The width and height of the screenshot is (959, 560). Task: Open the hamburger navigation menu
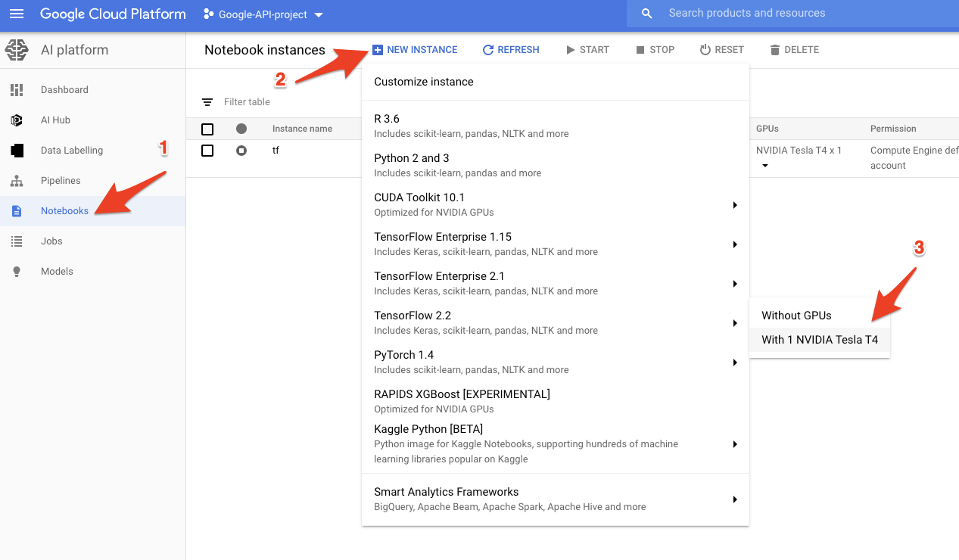coord(17,14)
